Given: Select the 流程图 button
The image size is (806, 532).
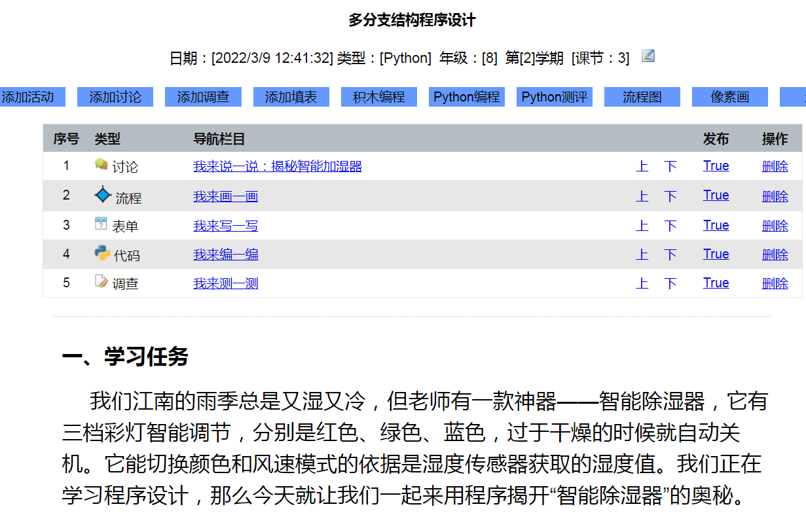Looking at the screenshot, I should 642,97.
